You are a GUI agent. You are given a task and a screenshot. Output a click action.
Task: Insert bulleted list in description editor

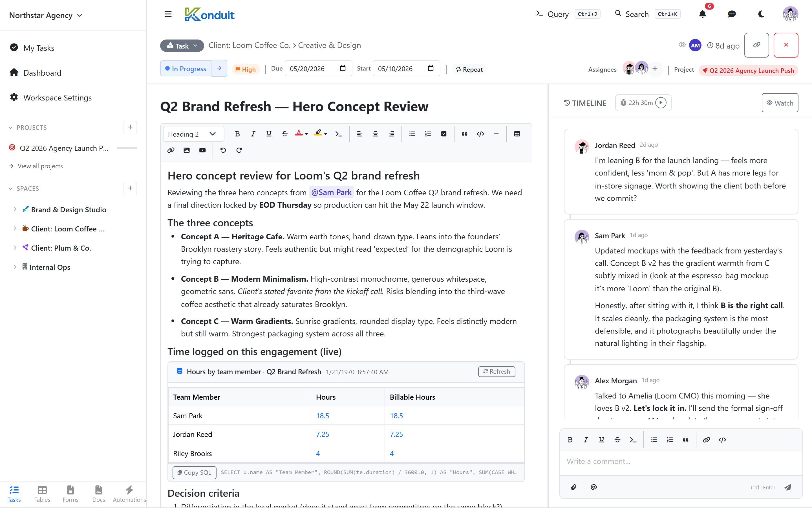(x=412, y=134)
